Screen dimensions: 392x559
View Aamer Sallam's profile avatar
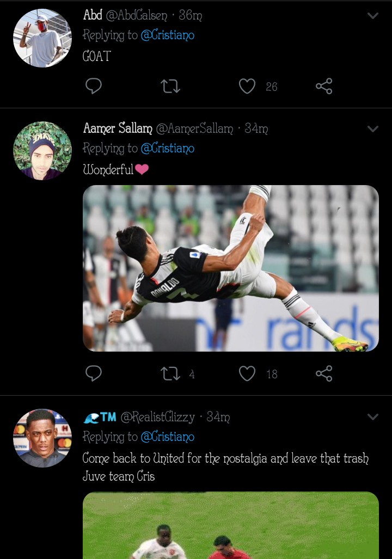pyautogui.click(x=42, y=151)
